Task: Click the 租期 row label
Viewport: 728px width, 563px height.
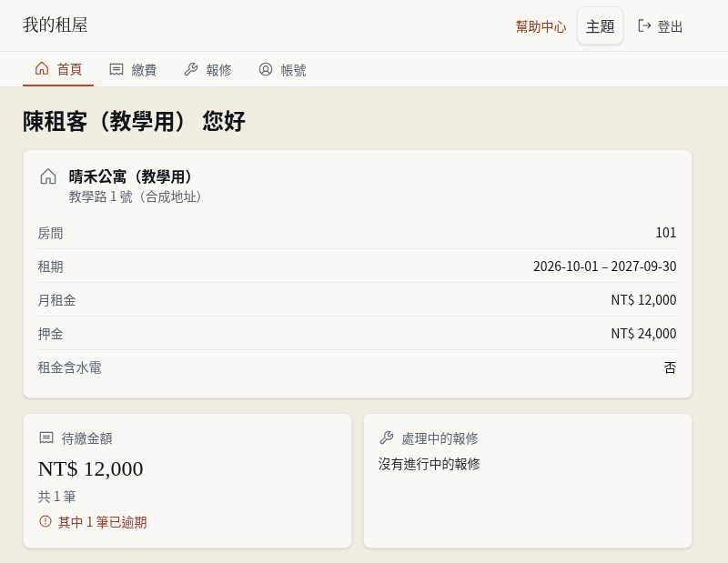Action: (x=50, y=266)
